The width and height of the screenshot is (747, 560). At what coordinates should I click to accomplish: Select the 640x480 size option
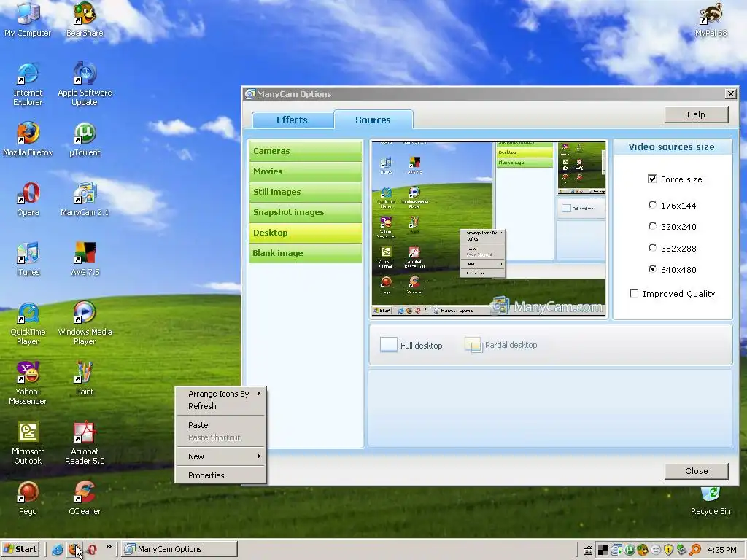(x=652, y=269)
